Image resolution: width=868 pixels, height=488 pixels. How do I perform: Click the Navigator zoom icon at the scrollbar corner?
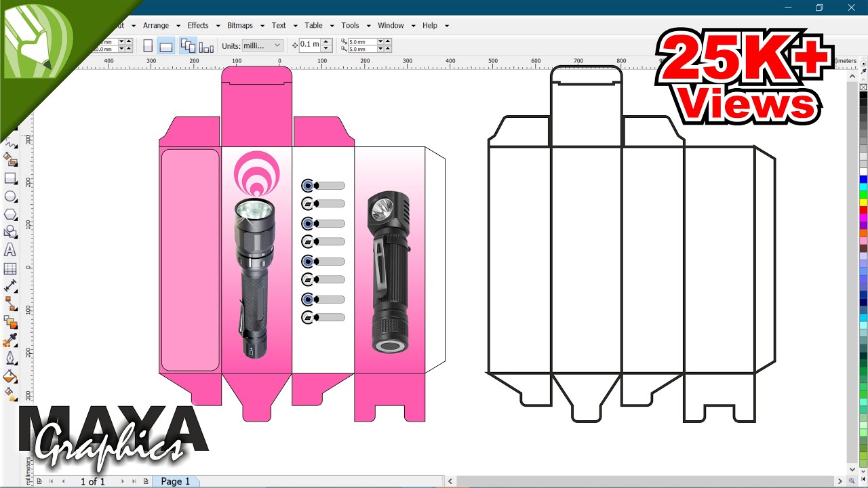[x=852, y=481]
